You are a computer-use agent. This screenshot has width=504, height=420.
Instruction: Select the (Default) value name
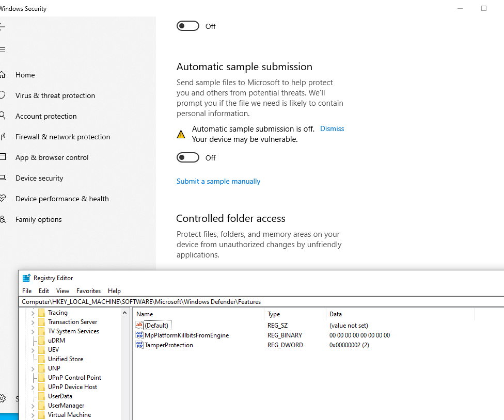[x=156, y=325]
